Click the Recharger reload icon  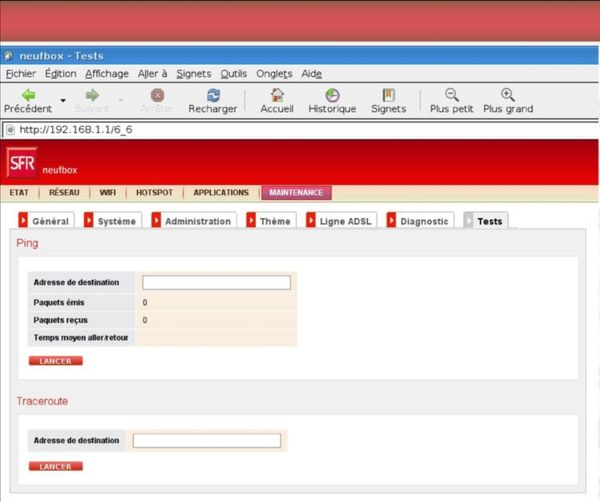pyautogui.click(x=212, y=95)
